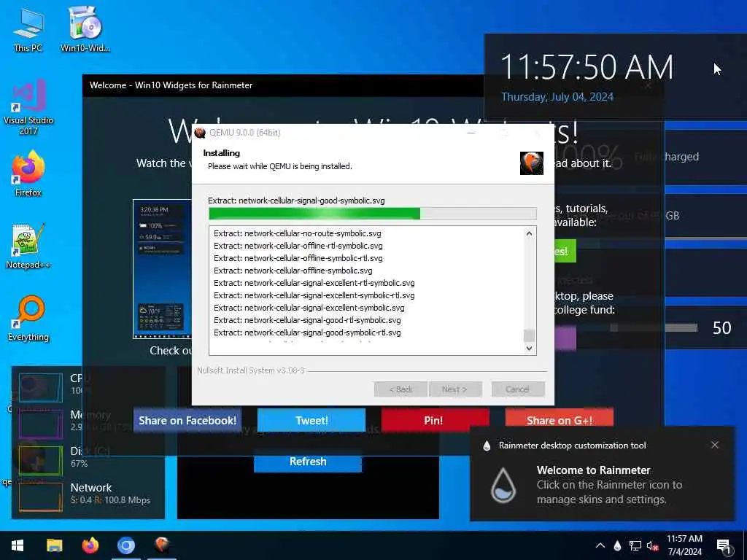747x560 pixels.
Task: Click the CPU widget graph
Action: click(41, 387)
